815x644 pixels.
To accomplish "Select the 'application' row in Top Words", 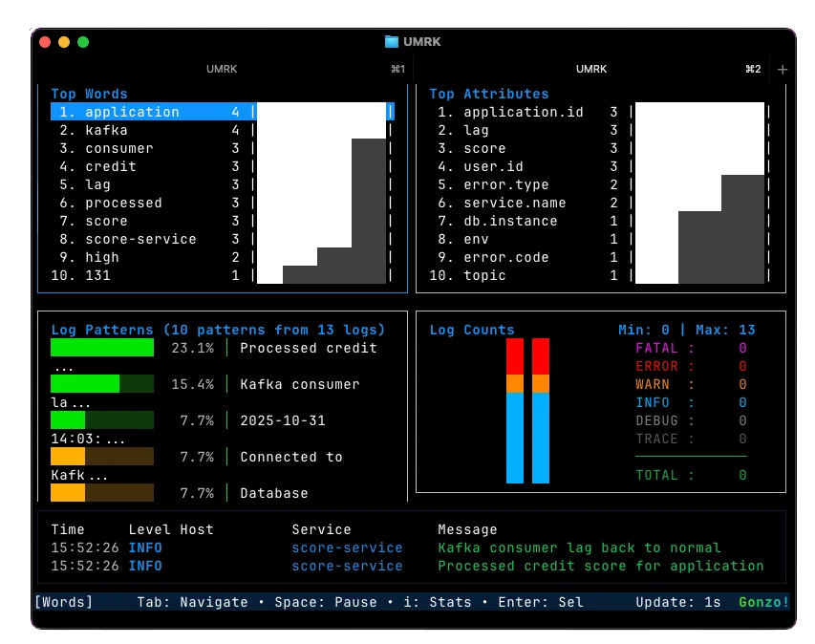I will coord(132,112).
